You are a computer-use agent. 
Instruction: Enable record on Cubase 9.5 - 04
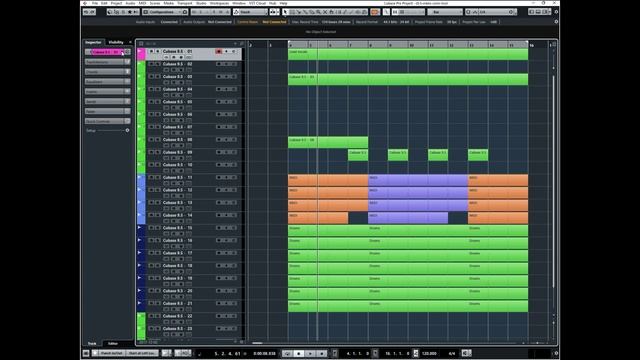point(218,89)
